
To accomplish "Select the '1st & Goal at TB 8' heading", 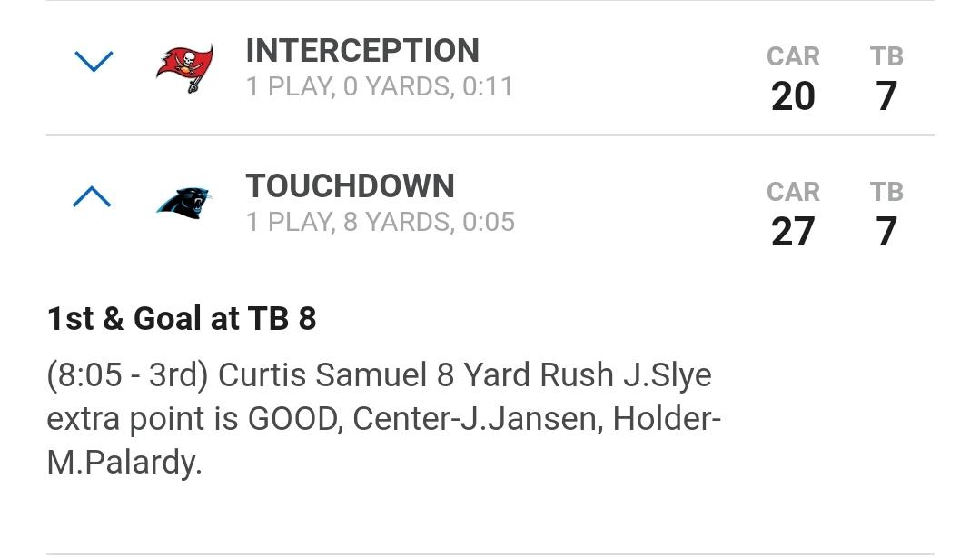I will 182,319.
